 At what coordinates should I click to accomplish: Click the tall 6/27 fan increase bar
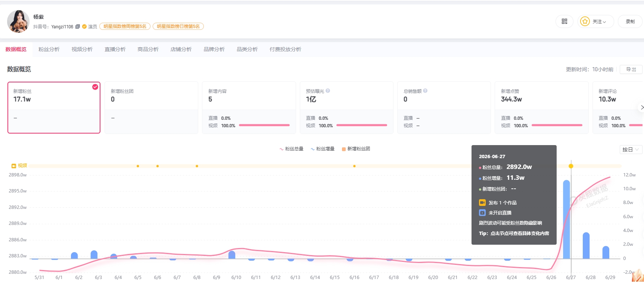(566, 219)
